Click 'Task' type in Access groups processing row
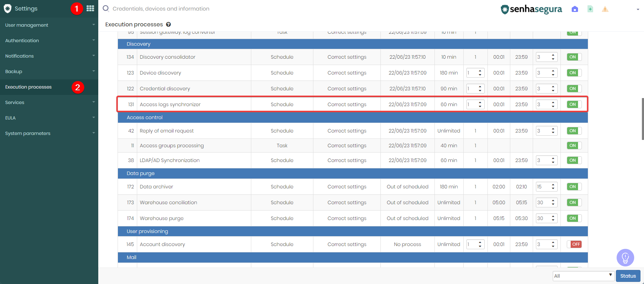The width and height of the screenshot is (644, 284). tap(282, 146)
